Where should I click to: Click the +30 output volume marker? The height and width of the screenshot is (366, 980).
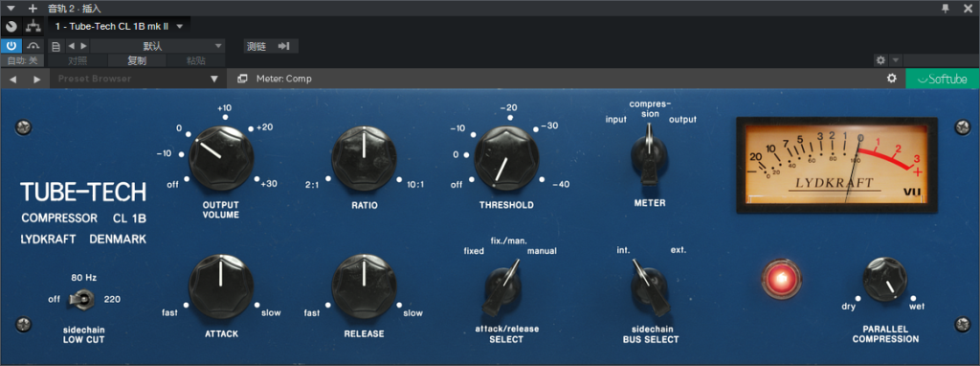[x=269, y=183]
